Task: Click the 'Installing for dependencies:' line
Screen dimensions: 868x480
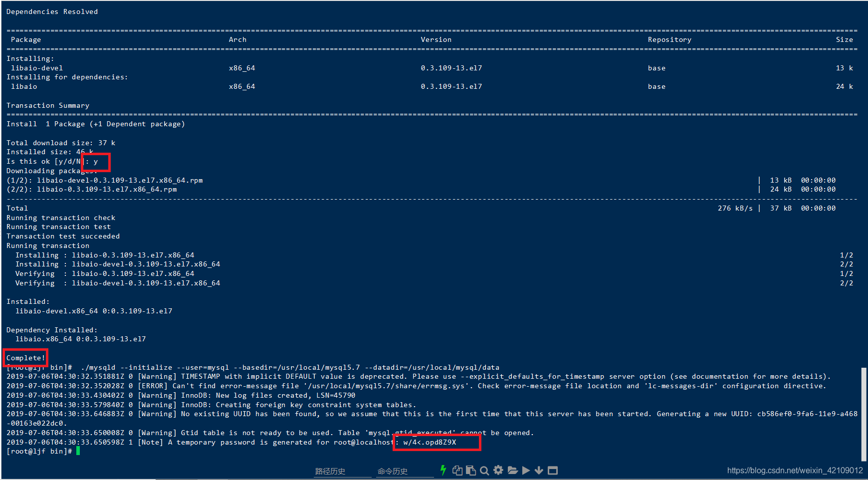Action: coord(67,77)
